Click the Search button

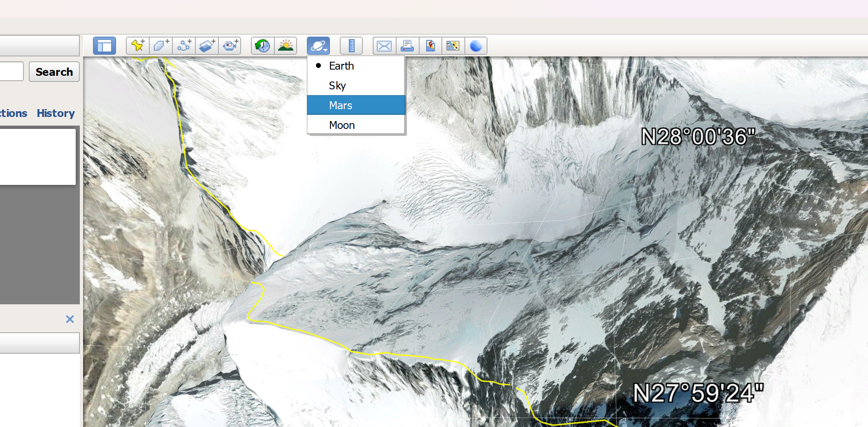click(x=54, y=72)
